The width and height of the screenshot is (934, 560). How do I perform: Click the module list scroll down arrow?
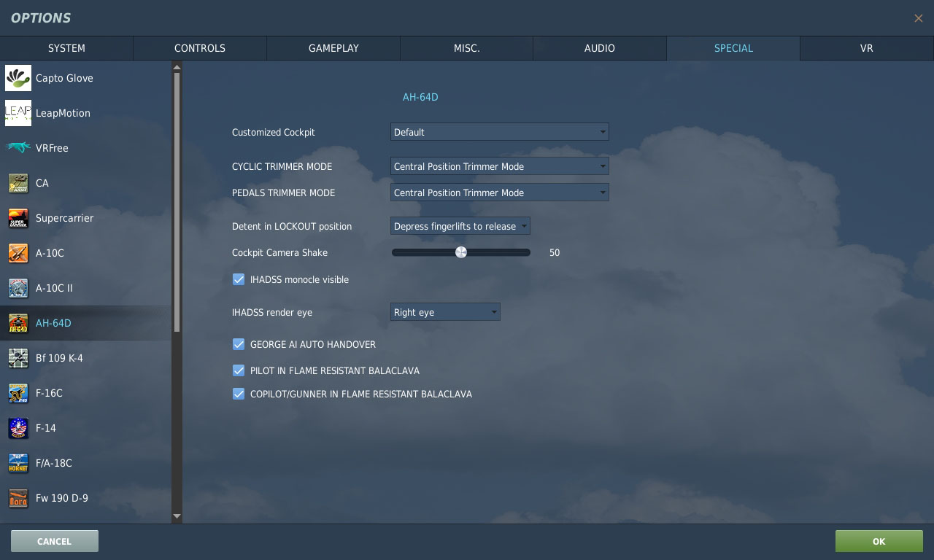pyautogui.click(x=177, y=516)
